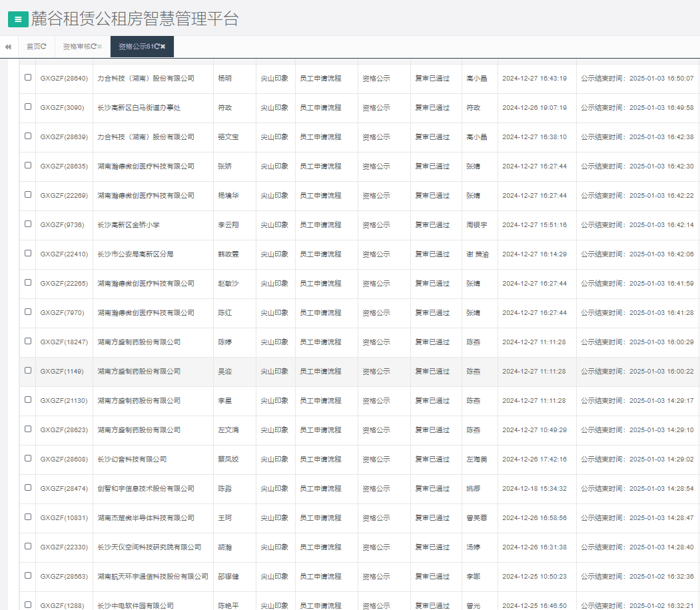Select the 资格公示 tab label
Viewport: 700px width, 610px height.
tap(133, 47)
